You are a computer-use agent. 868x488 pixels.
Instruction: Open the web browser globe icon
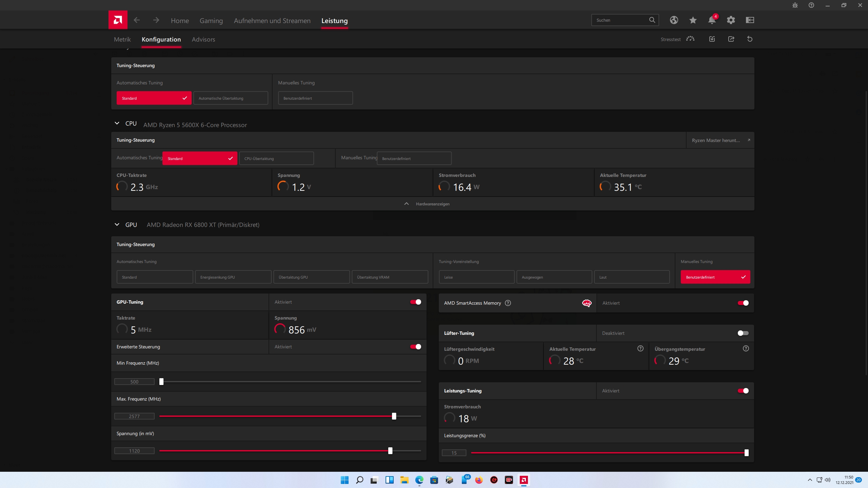674,20
